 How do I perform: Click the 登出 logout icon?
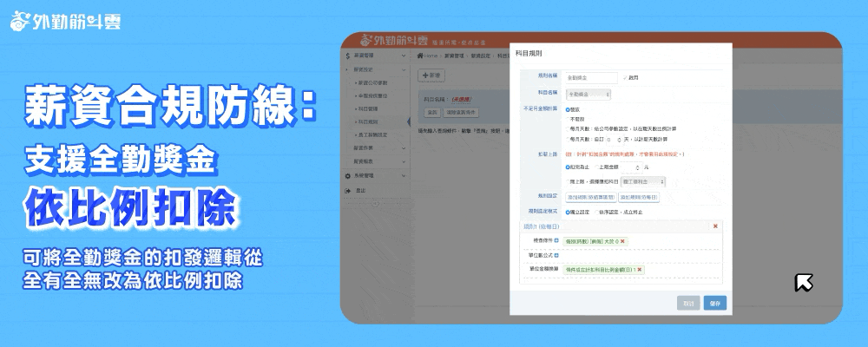click(348, 190)
